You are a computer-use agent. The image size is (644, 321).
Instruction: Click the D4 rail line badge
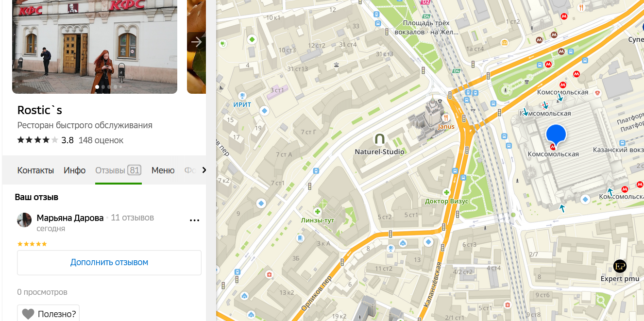click(456, 71)
